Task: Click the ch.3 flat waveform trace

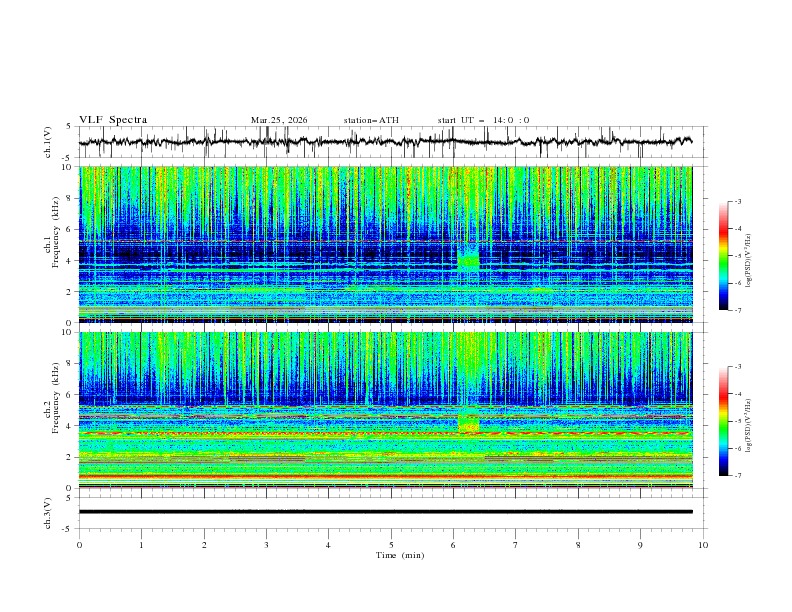Action: [385, 512]
